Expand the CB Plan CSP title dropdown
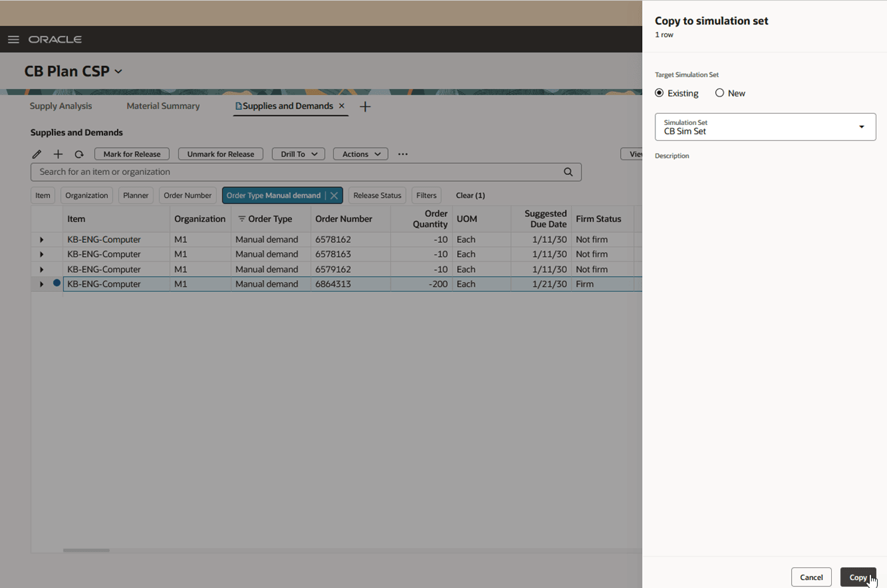Image resolution: width=887 pixels, height=588 pixels. [118, 71]
